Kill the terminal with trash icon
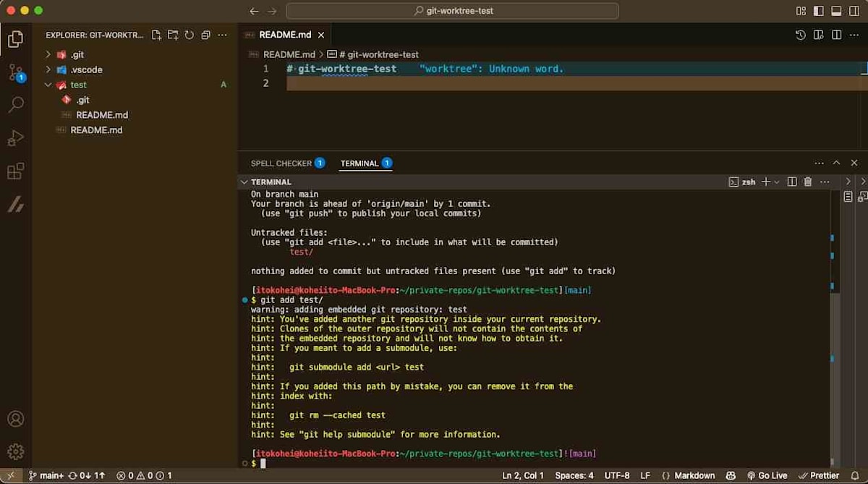The width and height of the screenshot is (868, 484). click(x=808, y=182)
